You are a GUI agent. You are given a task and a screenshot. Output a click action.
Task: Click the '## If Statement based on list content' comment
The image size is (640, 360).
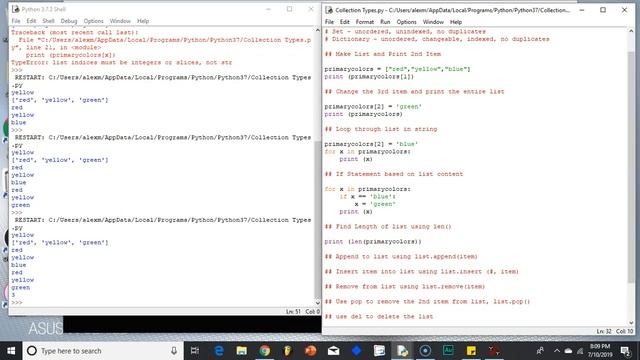(x=394, y=174)
